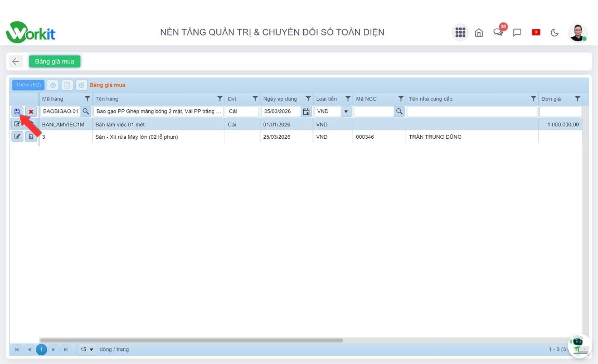The image size is (598, 364).
Task: Search supplier code in the Mã NCC field
Action: point(399,111)
